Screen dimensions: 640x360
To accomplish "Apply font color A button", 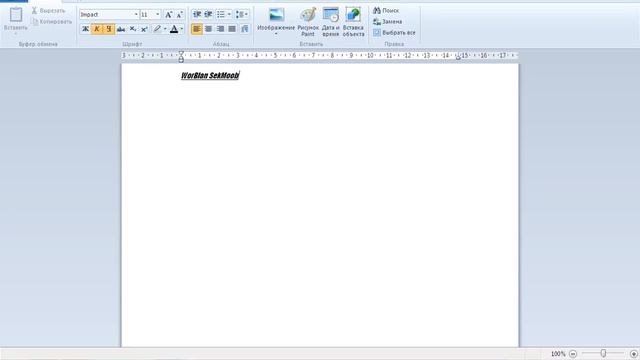I will point(174,29).
